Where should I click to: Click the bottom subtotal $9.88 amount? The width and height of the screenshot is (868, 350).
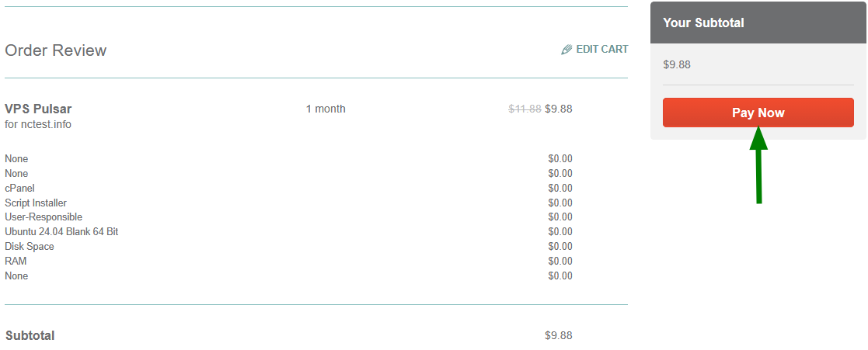pyautogui.click(x=559, y=336)
